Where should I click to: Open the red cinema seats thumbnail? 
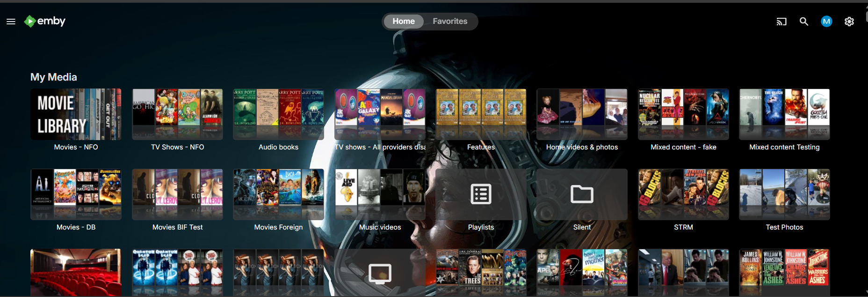pyautogui.click(x=76, y=273)
